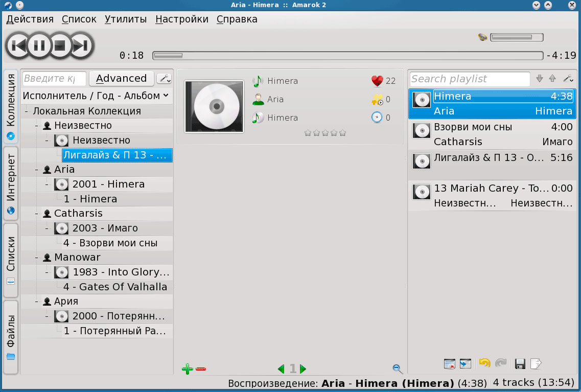Click the Advanced filter button
This screenshot has height=392, width=581.
(122, 79)
